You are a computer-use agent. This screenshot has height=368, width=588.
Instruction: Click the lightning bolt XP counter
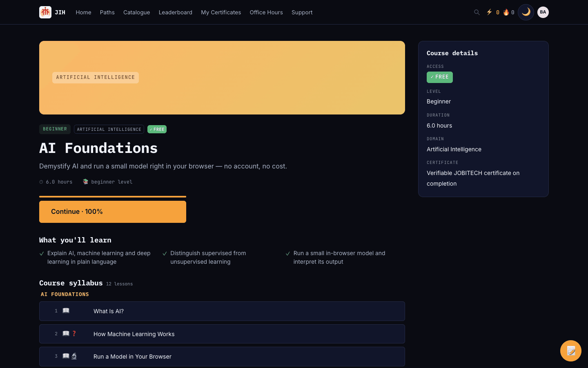(493, 12)
